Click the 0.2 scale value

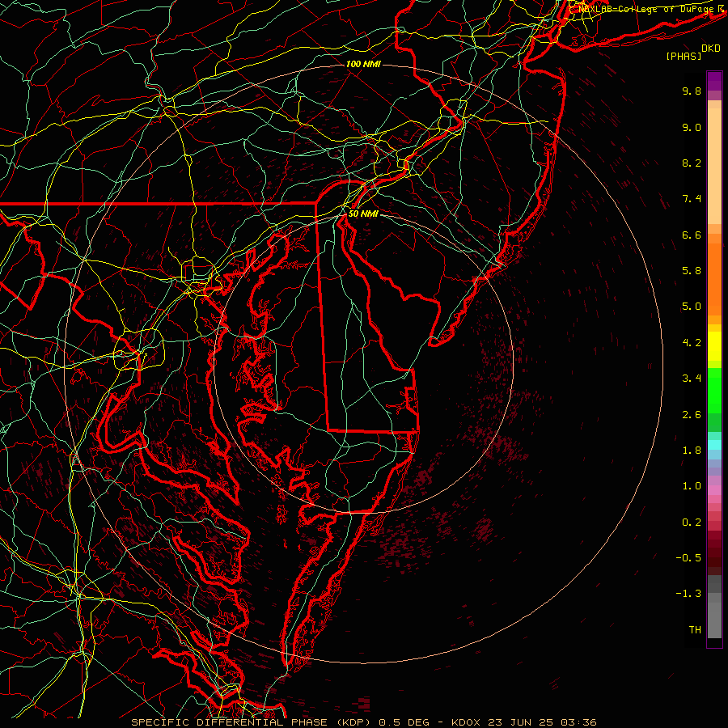pyautogui.click(x=692, y=523)
